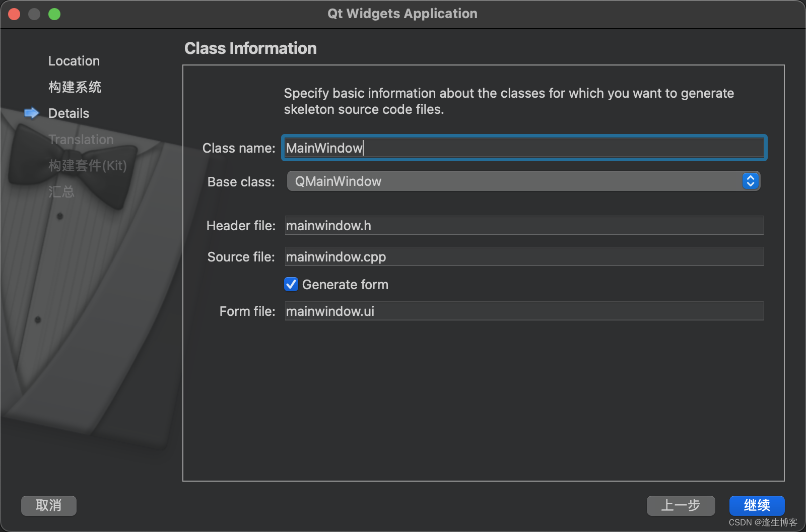Cancel the wizard with 取消 button
This screenshot has height=532, width=806.
click(48, 506)
